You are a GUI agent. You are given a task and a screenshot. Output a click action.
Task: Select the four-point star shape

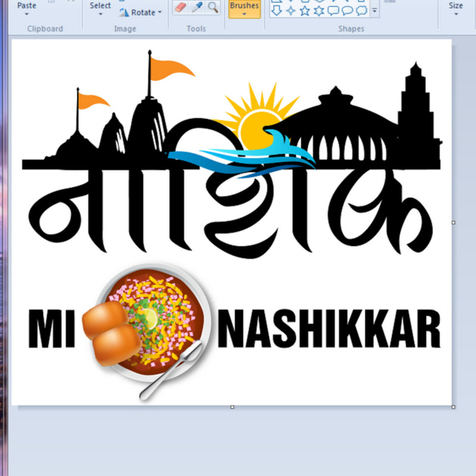pos(291,10)
